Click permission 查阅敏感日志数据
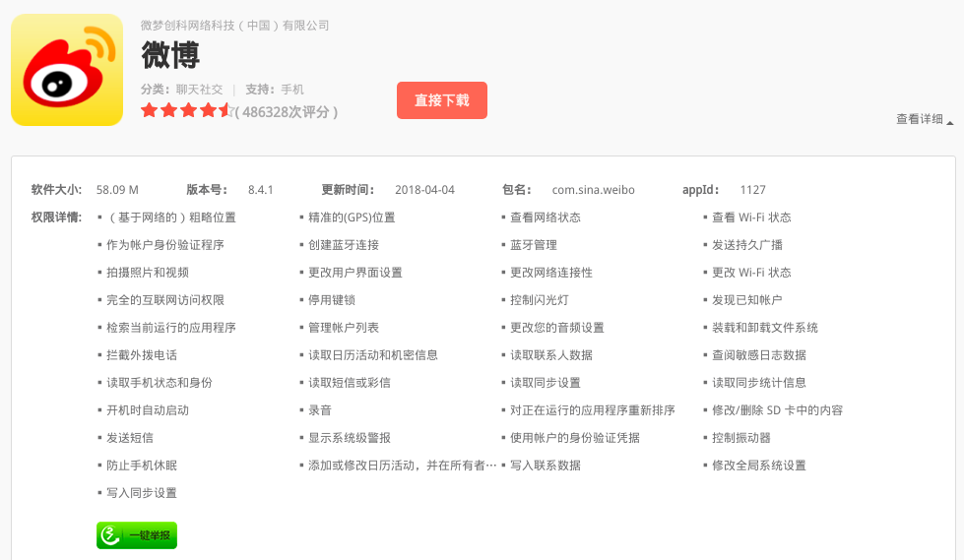Image resolution: width=964 pixels, height=560 pixels. pyautogui.click(x=758, y=356)
